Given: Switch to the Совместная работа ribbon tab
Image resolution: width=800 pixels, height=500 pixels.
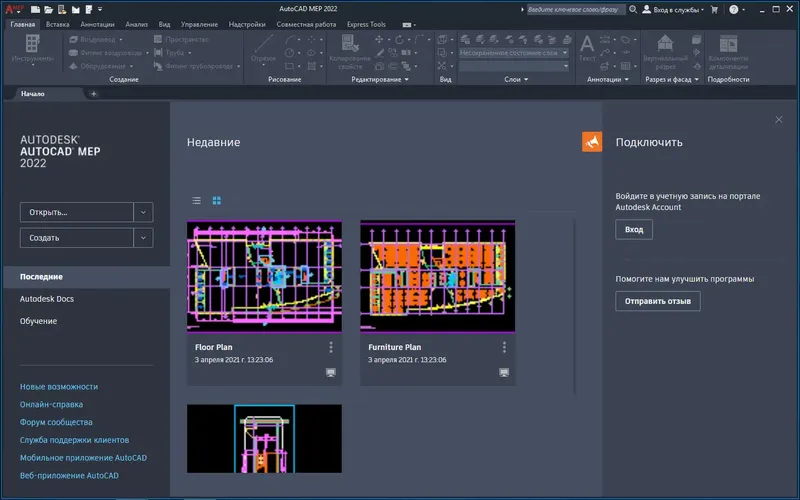Looking at the screenshot, I should tap(306, 24).
